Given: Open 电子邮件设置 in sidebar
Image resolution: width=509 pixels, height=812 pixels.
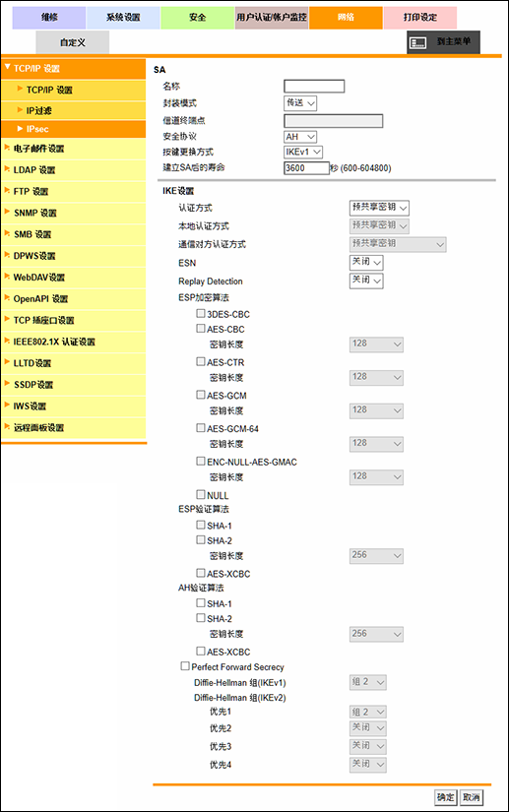Looking at the screenshot, I should pyautogui.click(x=74, y=149).
